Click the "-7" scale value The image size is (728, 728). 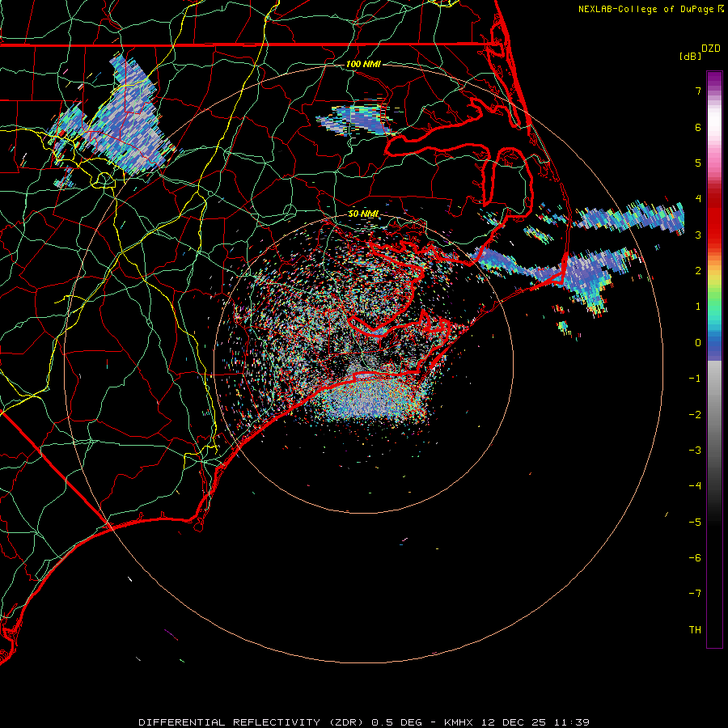point(695,594)
